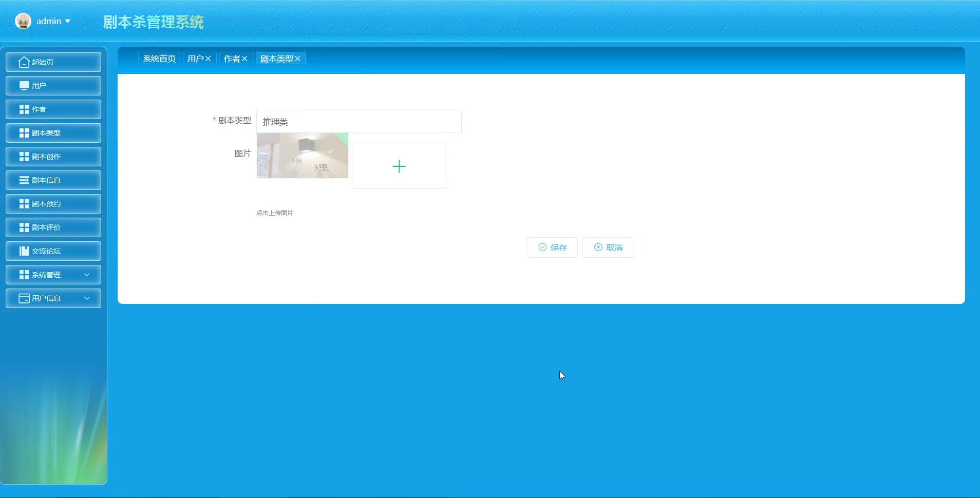Go to 用户 in the sidebar

(x=53, y=86)
